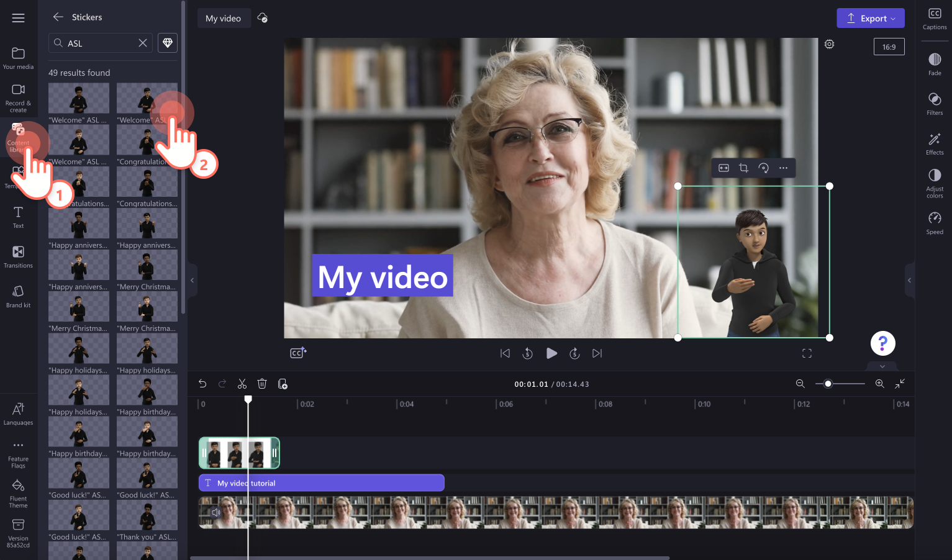Screen dimensions: 952x560
Task: Open Captions panel
Action: [x=935, y=19]
